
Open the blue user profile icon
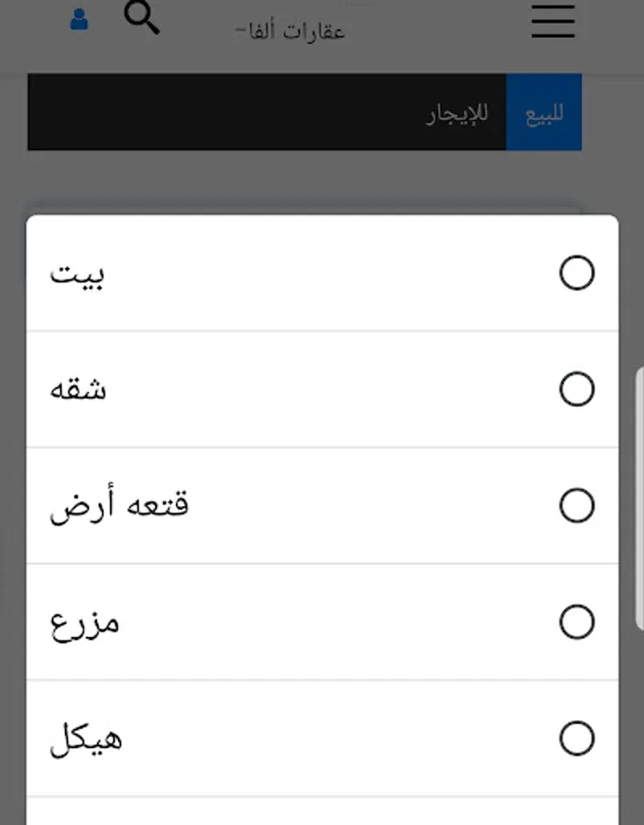(x=79, y=19)
